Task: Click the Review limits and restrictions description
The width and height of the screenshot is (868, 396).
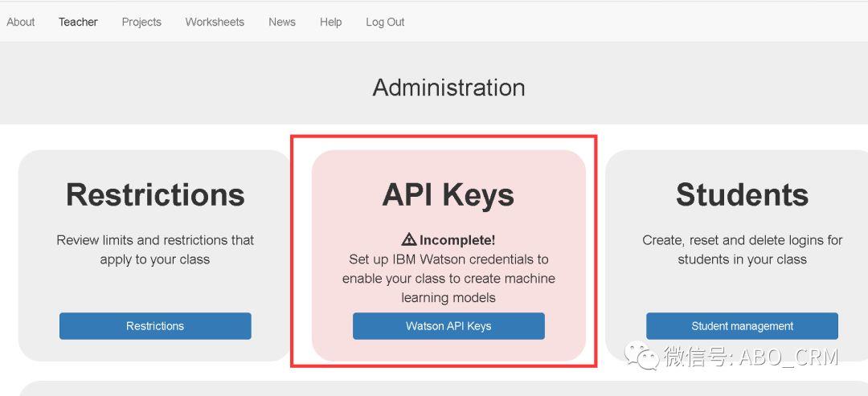Action: 155,250
